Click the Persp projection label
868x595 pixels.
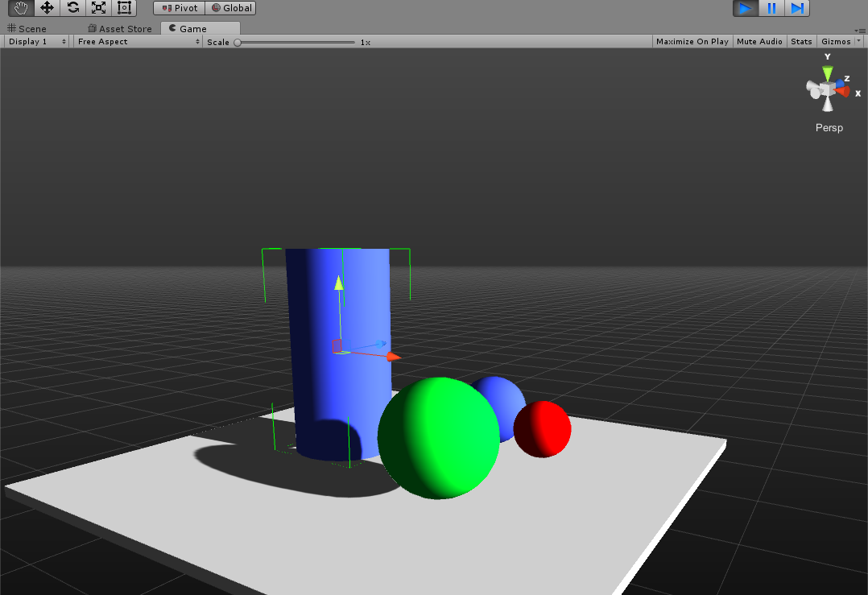pos(829,128)
